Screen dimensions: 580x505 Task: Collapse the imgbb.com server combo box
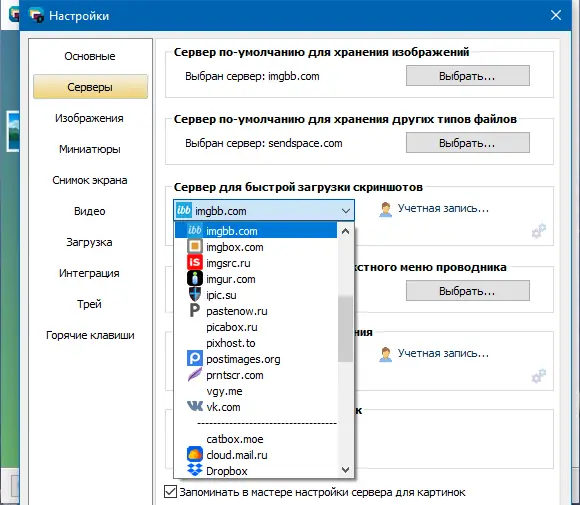[x=345, y=211]
